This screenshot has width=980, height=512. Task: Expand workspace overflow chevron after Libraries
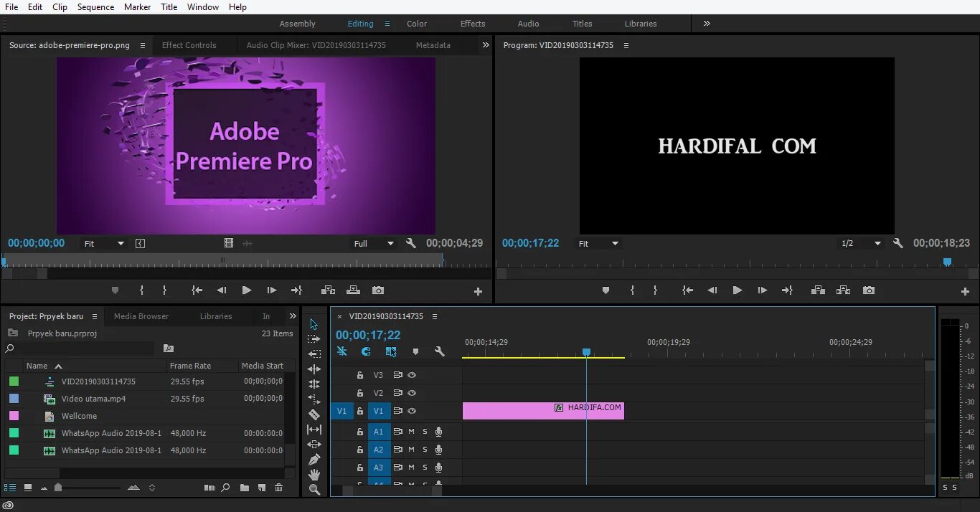pyautogui.click(x=707, y=24)
